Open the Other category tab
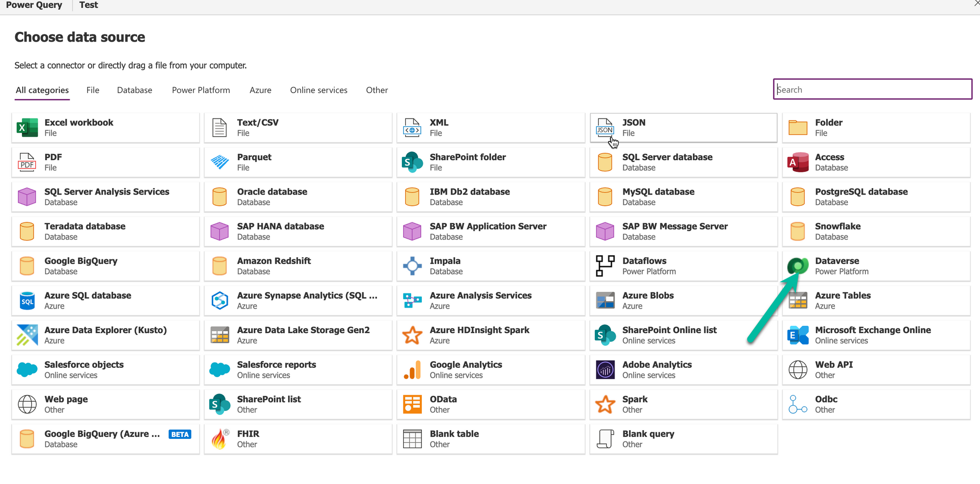This screenshot has height=484, width=980. click(377, 90)
